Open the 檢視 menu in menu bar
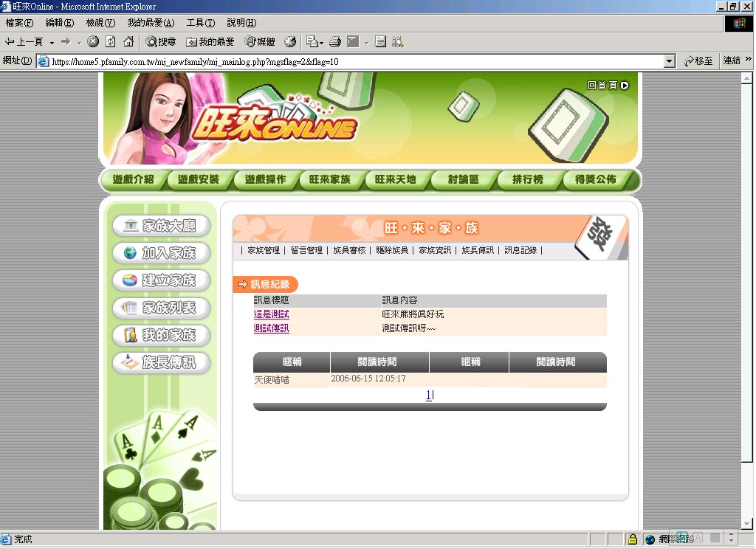Viewport: 756px width, 549px height. [x=100, y=23]
